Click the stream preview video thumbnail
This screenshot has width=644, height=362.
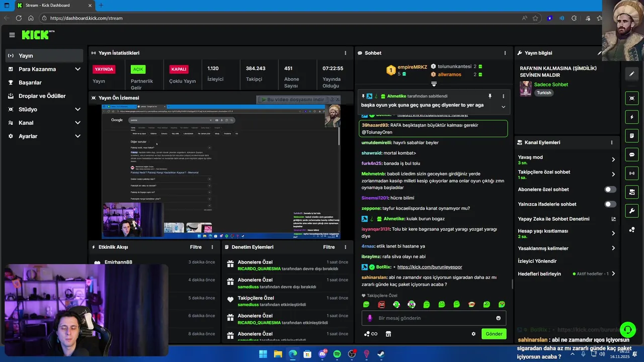[x=221, y=171]
